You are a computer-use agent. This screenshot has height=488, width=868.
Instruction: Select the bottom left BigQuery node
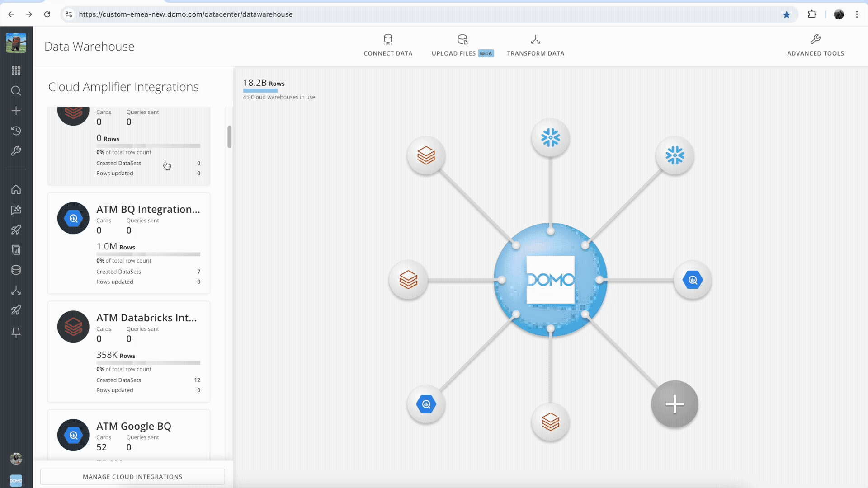click(426, 404)
